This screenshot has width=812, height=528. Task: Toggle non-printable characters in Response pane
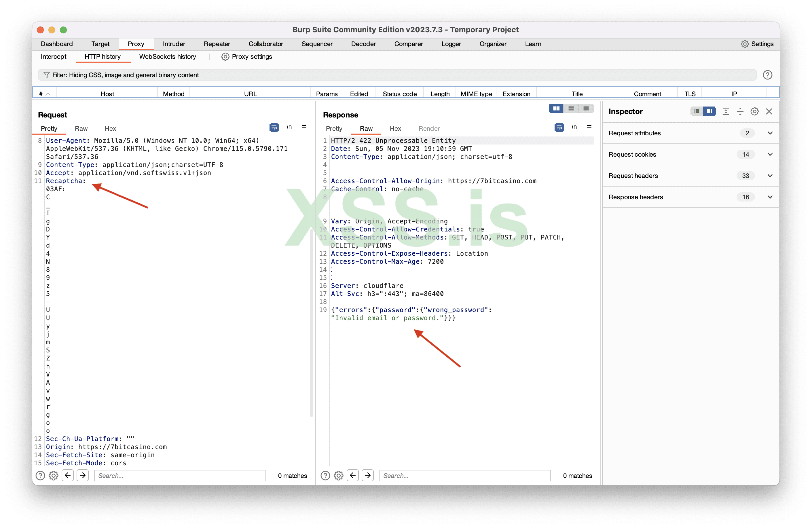tap(574, 128)
